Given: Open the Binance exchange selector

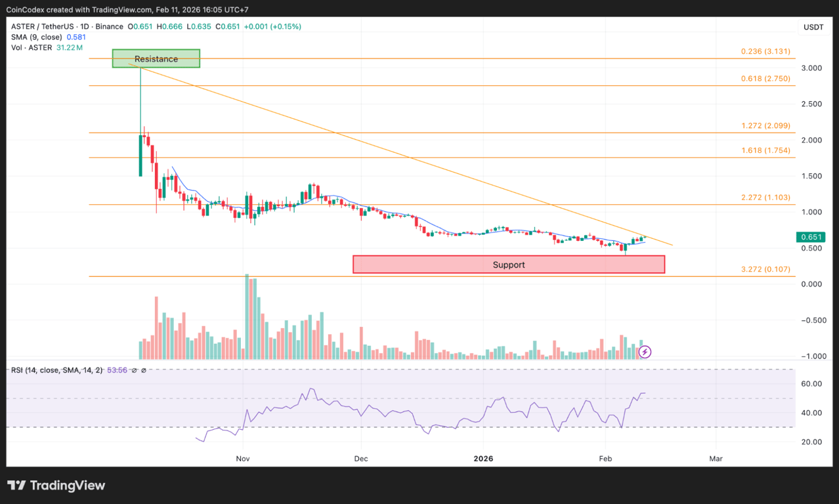Looking at the screenshot, I should tap(110, 26).
